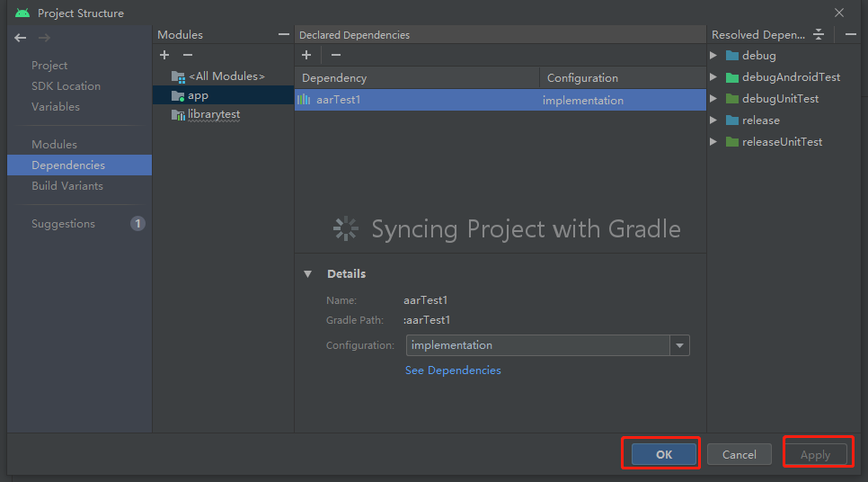Collapse the Details section

tap(308, 273)
